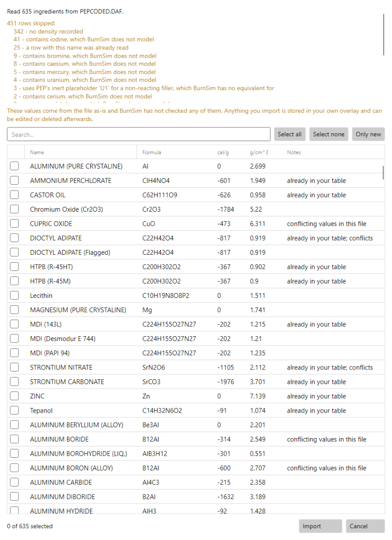Click the 'Read 635 ingredients from PEPCODED.DAF' text
Image resolution: width=392 pixels, height=540 pixels.
click(x=65, y=11)
